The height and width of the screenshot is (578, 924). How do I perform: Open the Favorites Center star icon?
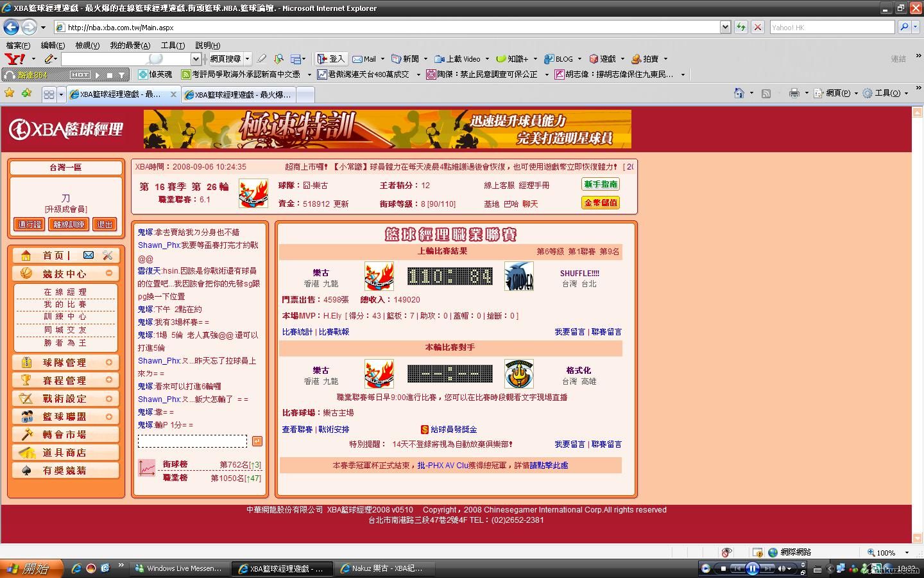coord(10,93)
